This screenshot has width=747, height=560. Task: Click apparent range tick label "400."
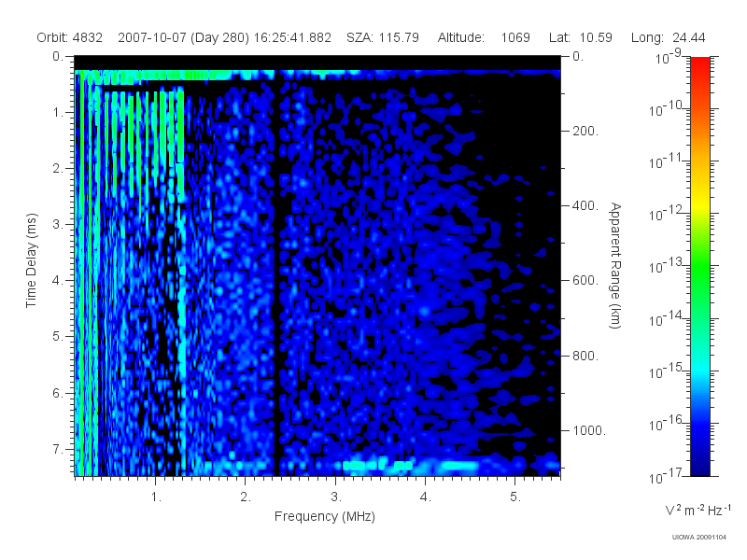[x=585, y=206]
